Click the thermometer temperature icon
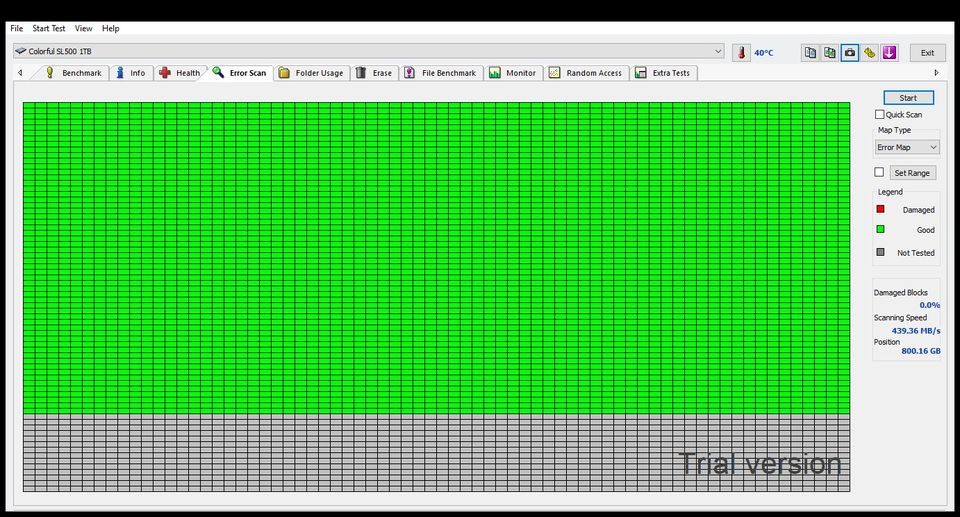The width and height of the screenshot is (960, 517). (x=741, y=53)
